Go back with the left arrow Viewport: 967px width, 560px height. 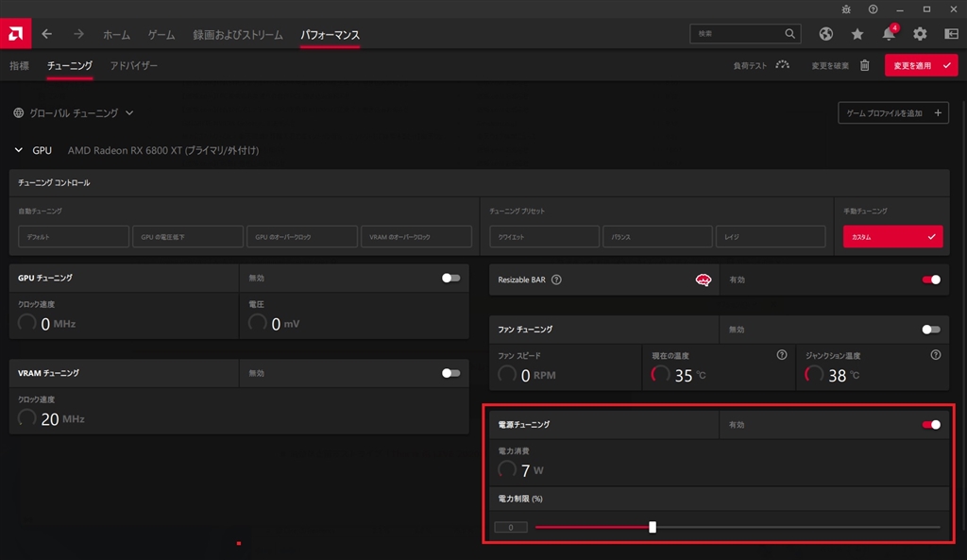(x=47, y=34)
